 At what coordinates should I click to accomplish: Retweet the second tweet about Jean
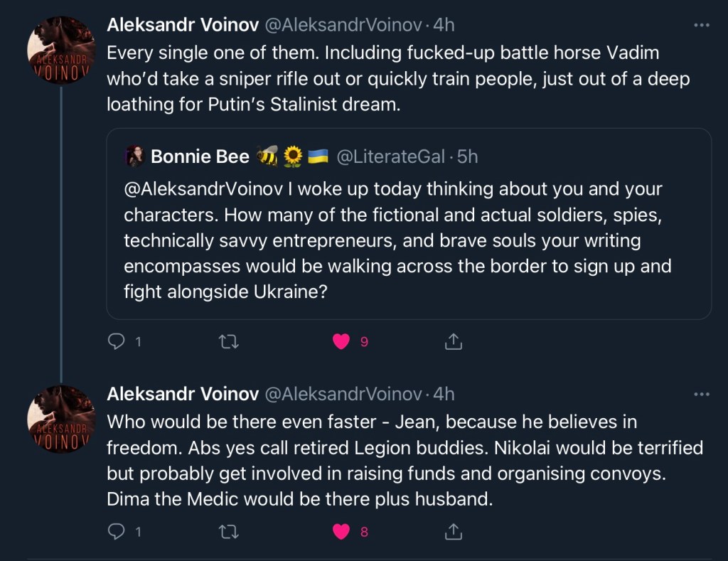point(229,531)
